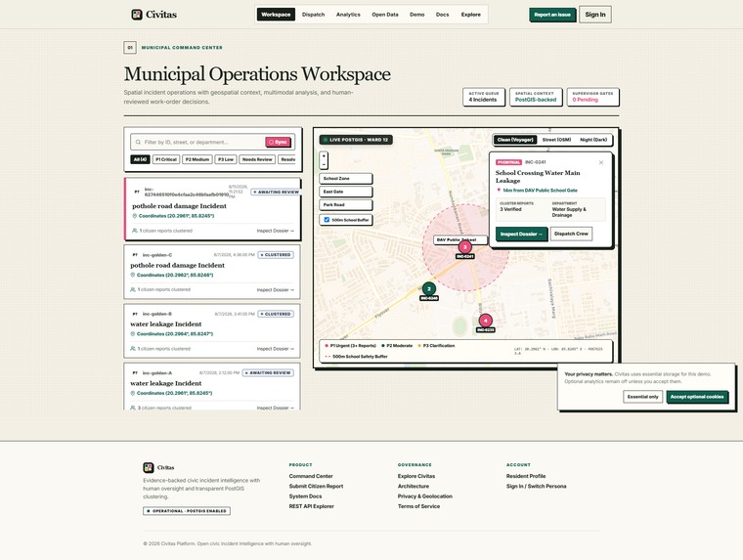This screenshot has height=560, width=743.
Task: Open the Docs nav tab
Action: [442, 15]
